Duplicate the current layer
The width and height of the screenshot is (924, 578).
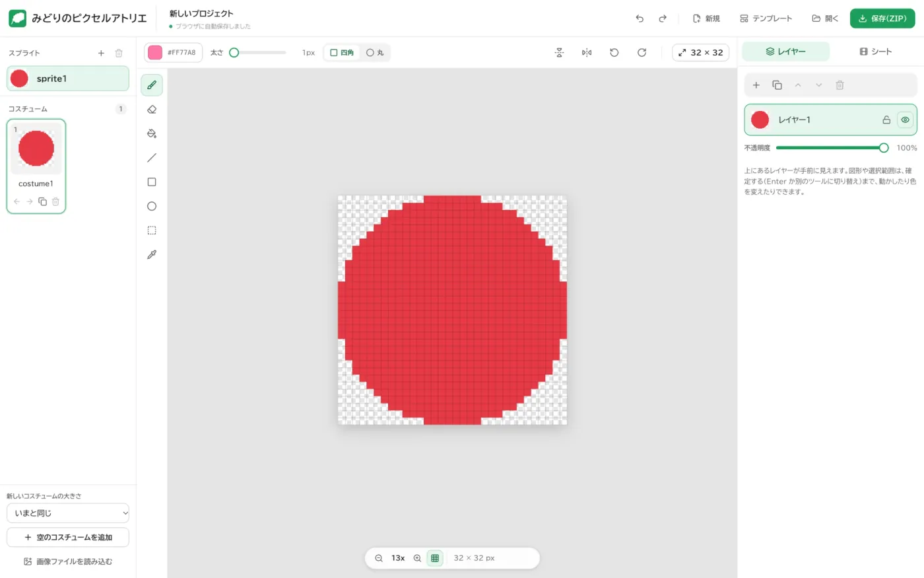(x=777, y=85)
